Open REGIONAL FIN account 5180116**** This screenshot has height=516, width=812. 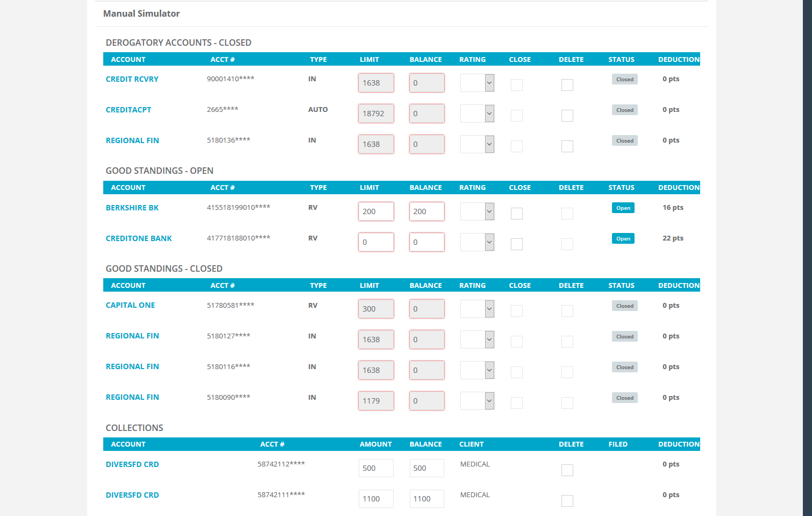point(132,366)
